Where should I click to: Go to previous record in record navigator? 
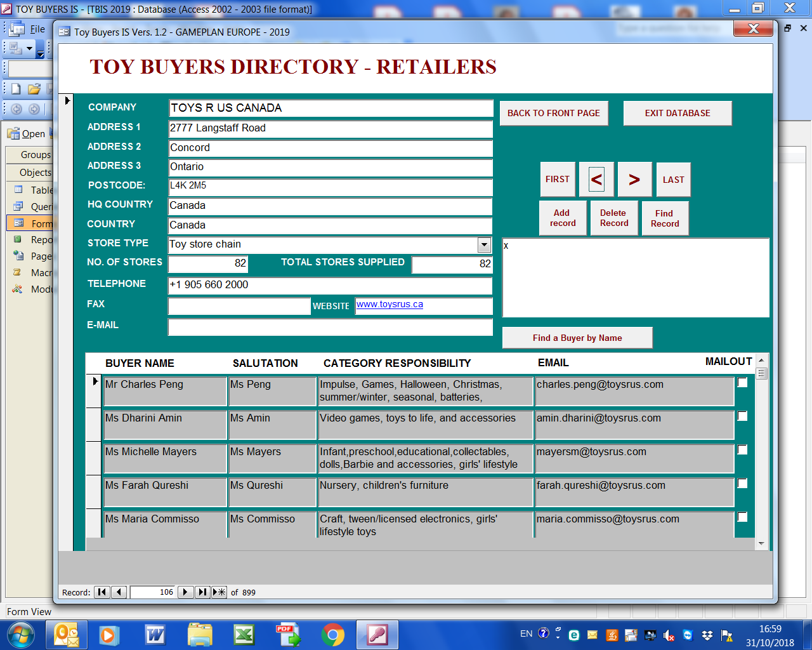click(119, 592)
